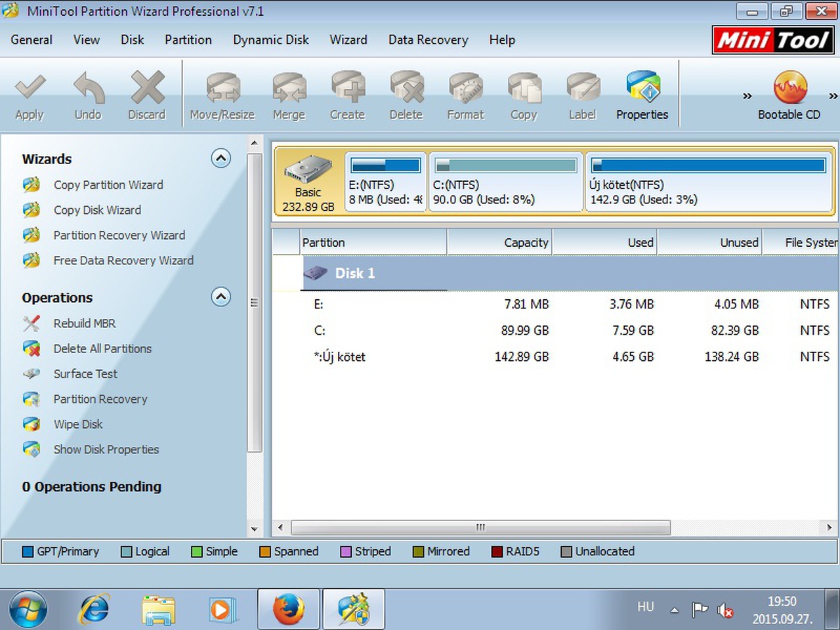Click the Bootable CD icon

click(790, 88)
